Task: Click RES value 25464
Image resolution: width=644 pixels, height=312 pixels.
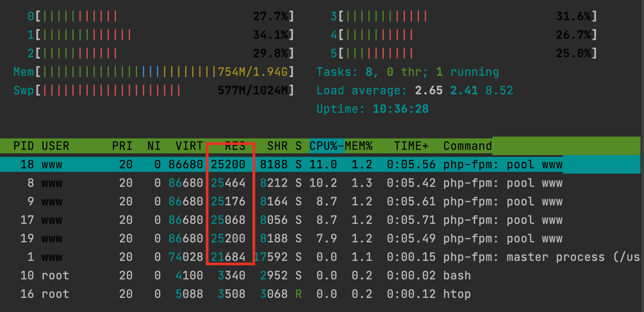Action: (228, 183)
